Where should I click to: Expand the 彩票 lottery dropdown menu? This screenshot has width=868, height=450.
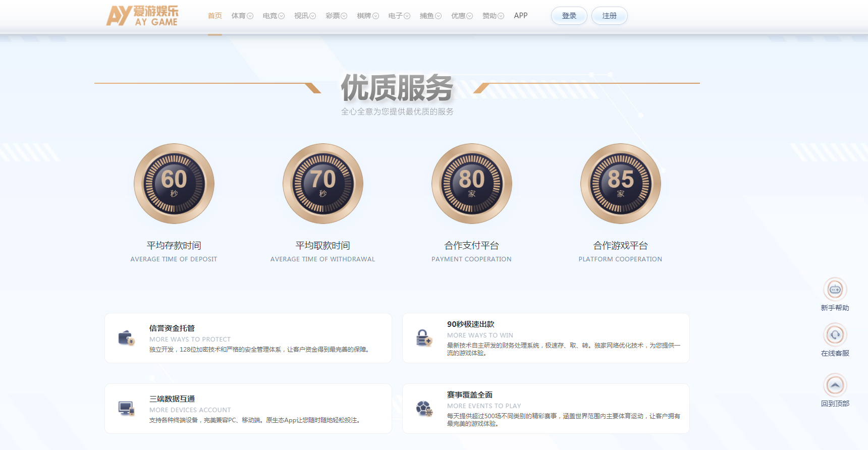336,16
